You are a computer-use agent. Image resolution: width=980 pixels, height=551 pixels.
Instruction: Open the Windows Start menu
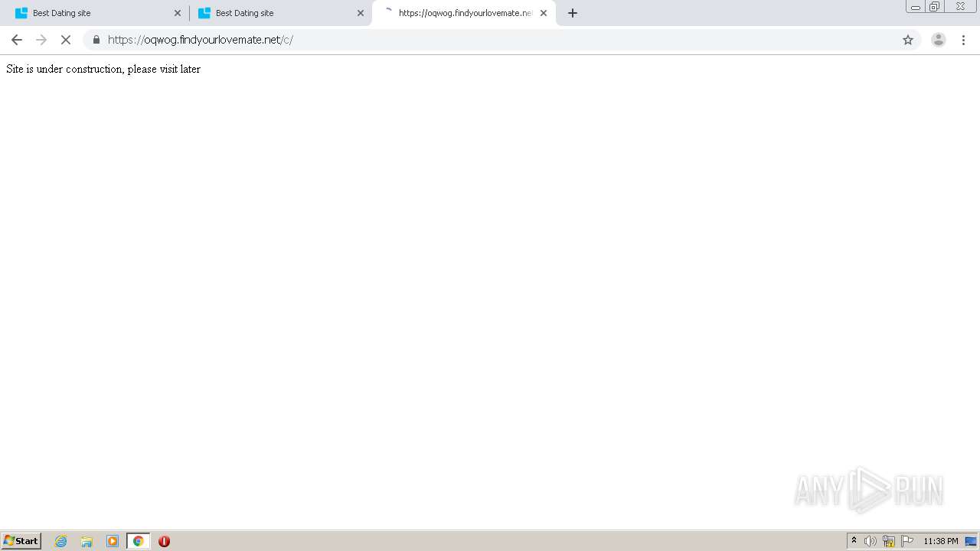tap(21, 541)
